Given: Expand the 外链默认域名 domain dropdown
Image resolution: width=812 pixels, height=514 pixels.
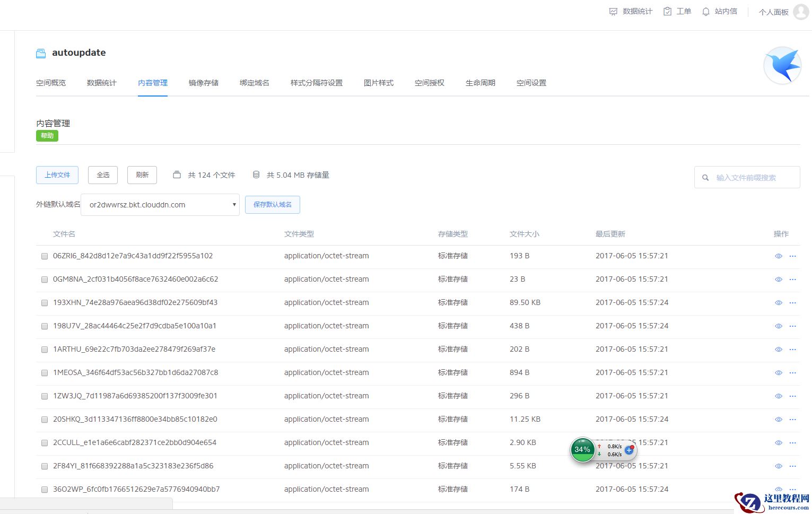Looking at the screenshot, I should click(x=160, y=205).
